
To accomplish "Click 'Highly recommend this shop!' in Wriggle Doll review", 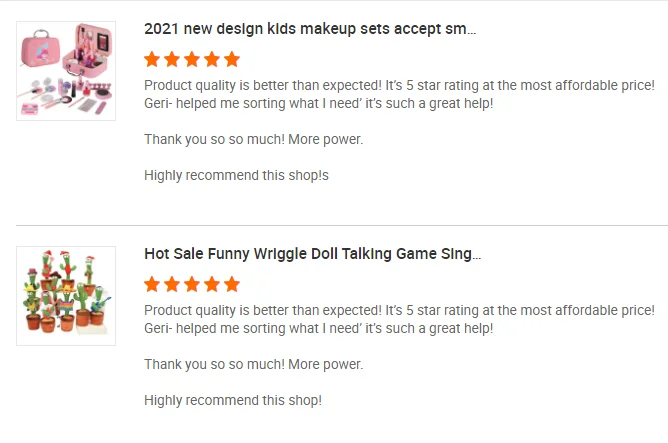I will point(233,400).
